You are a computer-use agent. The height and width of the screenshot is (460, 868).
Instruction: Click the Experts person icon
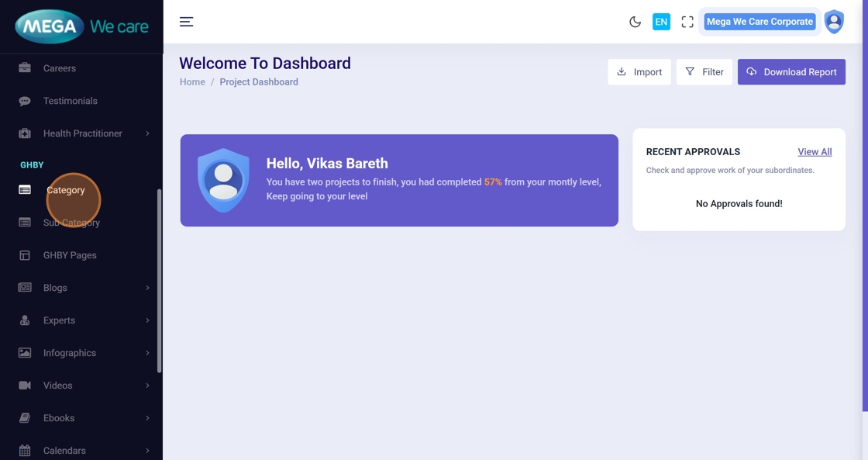click(x=25, y=320)
